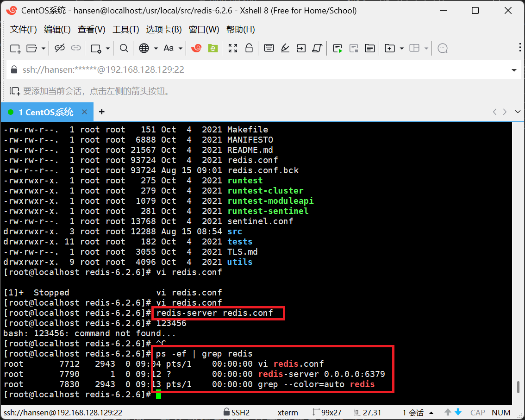Expand the globe encoding dropdown arrow

click(x=156, y=48)
